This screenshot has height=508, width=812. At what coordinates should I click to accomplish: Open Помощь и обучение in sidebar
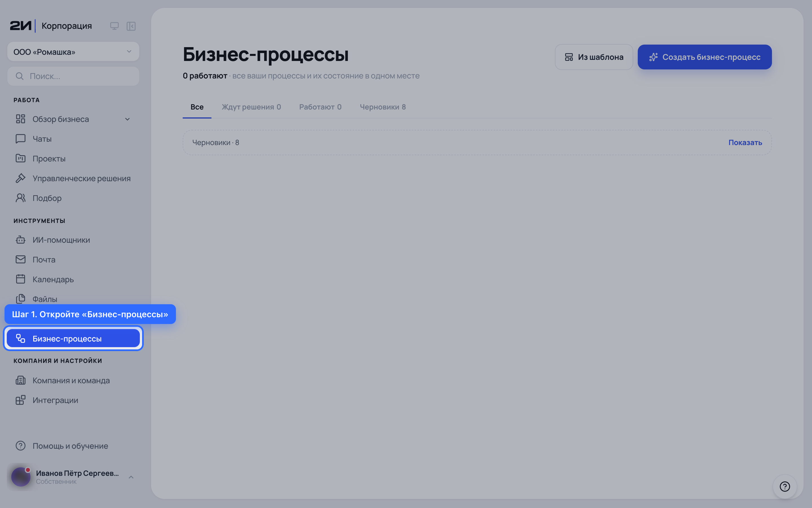click(x=73, y=446)
